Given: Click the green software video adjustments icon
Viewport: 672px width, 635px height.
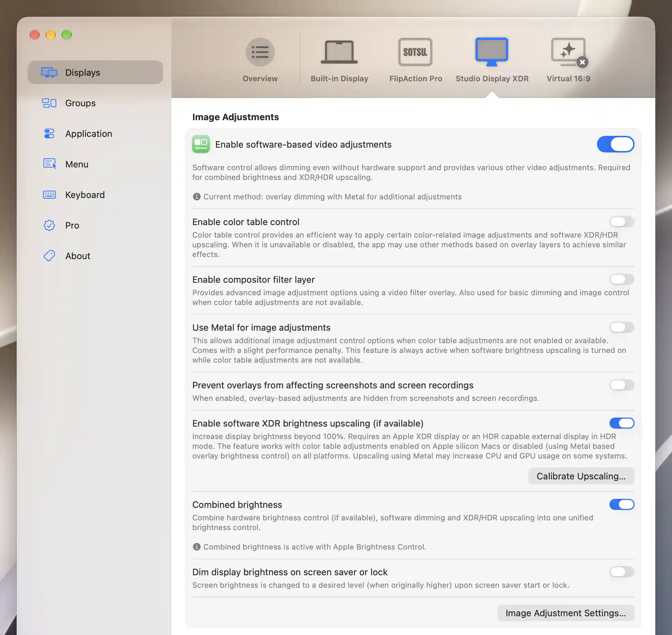Looking at the screenshot, I should 201,144.
